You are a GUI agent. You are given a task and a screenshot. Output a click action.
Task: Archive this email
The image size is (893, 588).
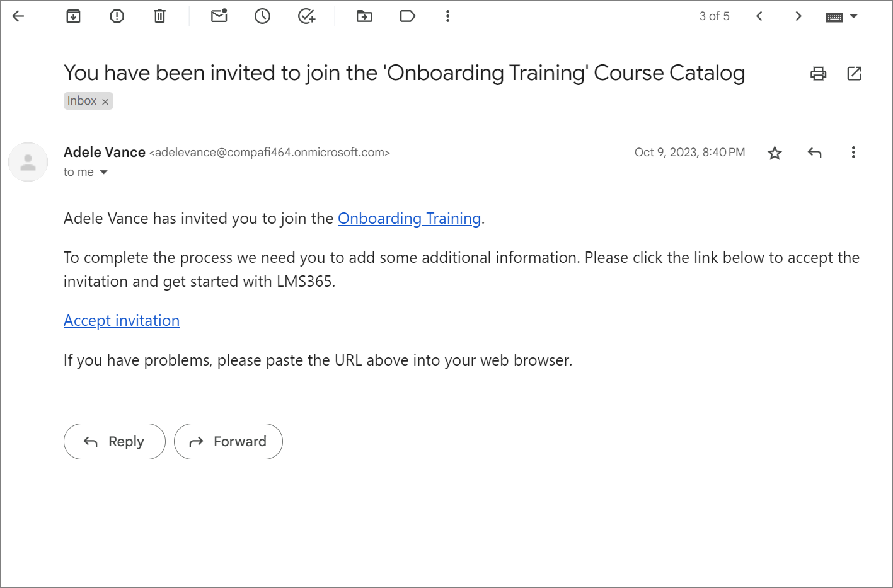74,16
